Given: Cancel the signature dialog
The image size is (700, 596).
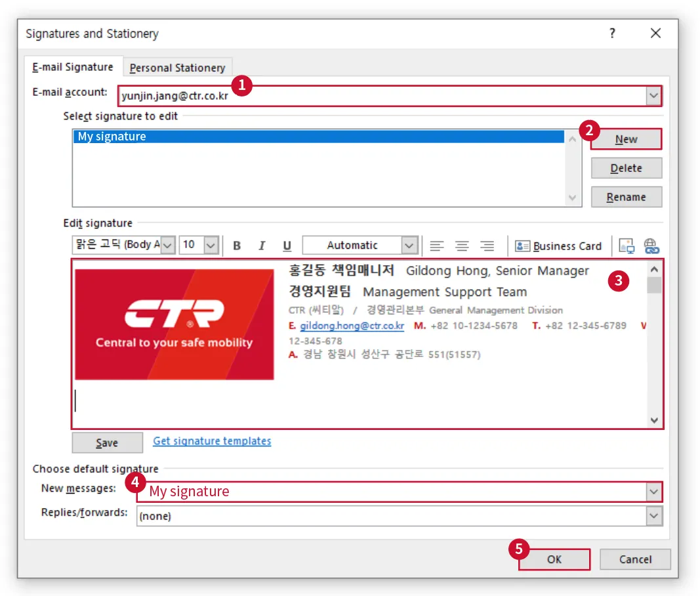Looking at the screenshot, I should tap(635, 559).
